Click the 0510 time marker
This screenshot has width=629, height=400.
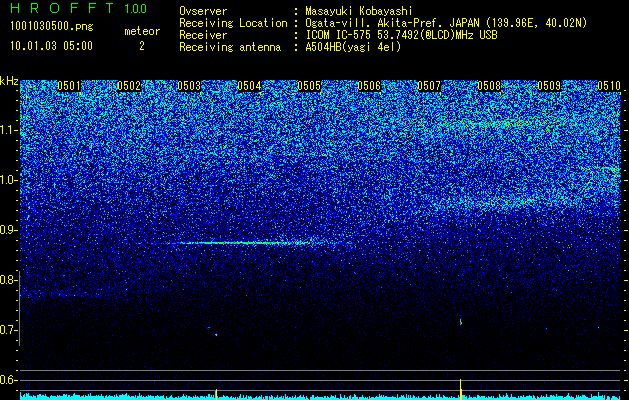(609, 86)
